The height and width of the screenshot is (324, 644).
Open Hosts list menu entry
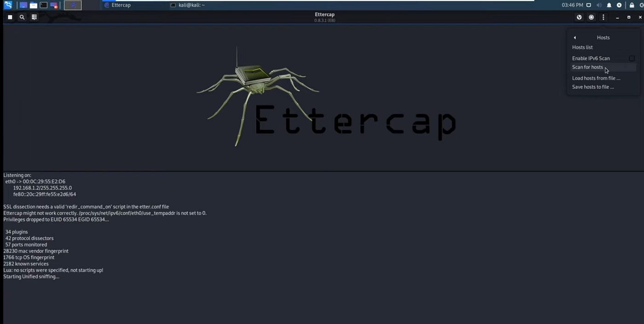(x=582, y=47)
